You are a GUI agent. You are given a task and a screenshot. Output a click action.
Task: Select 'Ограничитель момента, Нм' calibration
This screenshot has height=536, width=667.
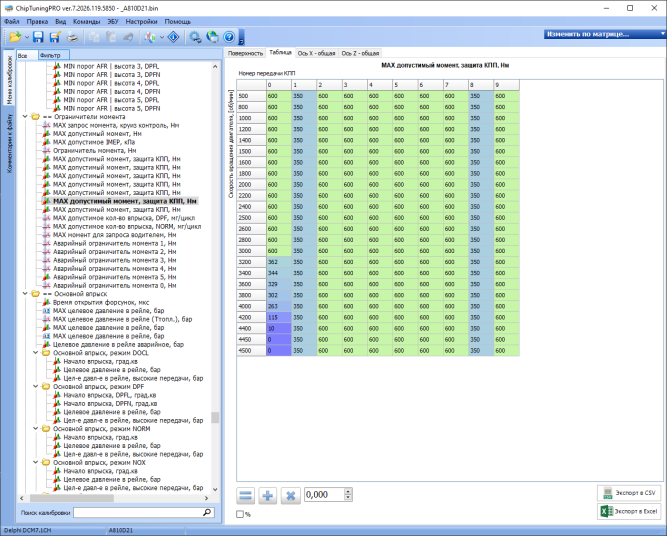click(x=94, y=150)
